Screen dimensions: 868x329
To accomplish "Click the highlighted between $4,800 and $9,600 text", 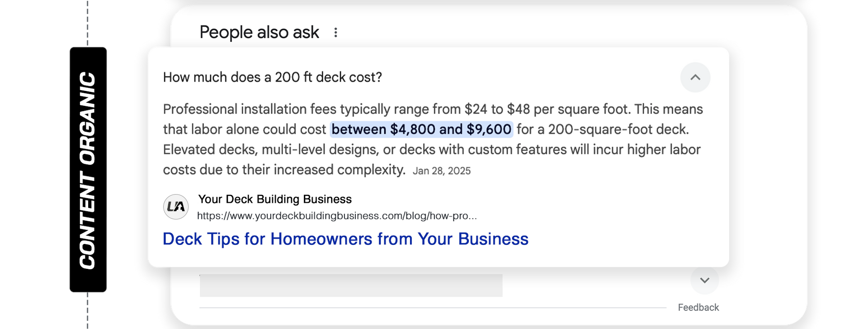I will coord(421,129).
